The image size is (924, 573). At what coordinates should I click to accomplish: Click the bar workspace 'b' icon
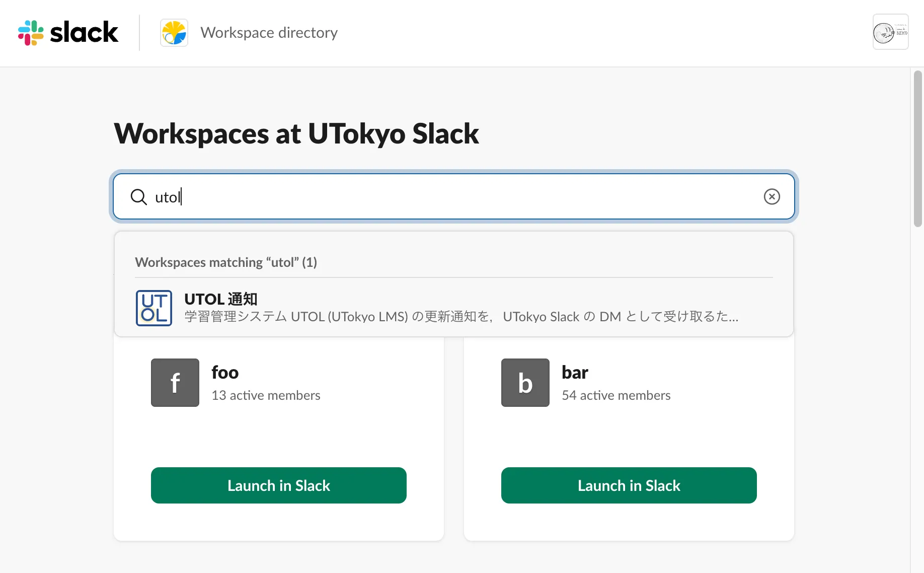tap(525, 383)
